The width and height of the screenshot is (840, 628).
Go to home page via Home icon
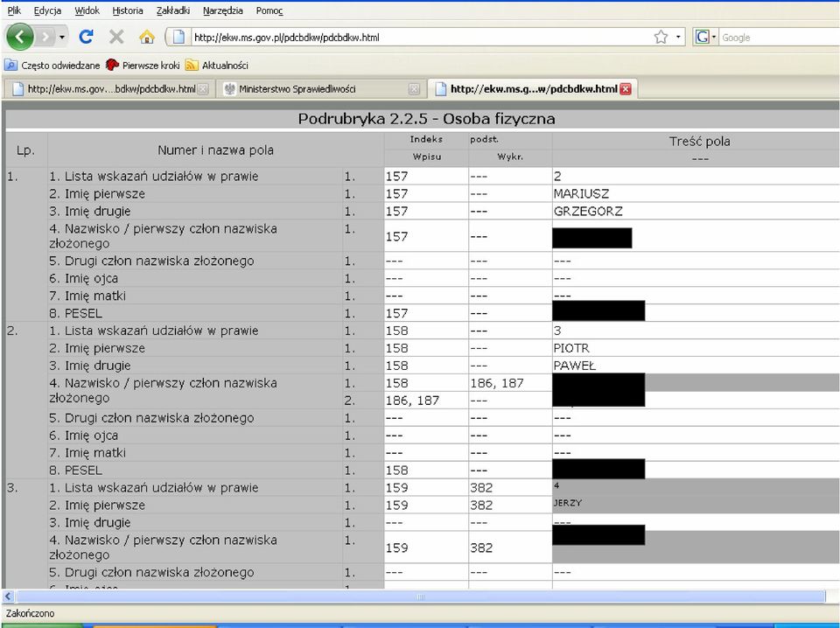(x=146, y=37)
